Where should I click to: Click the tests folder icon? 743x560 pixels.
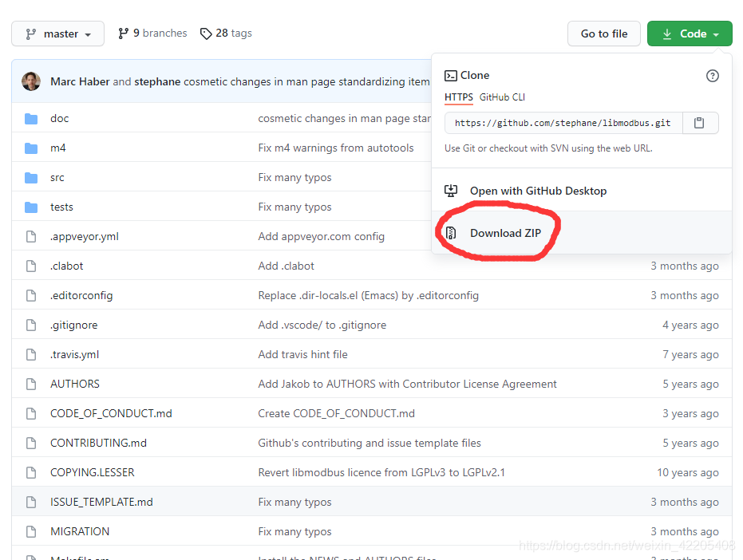pos(31,207)
